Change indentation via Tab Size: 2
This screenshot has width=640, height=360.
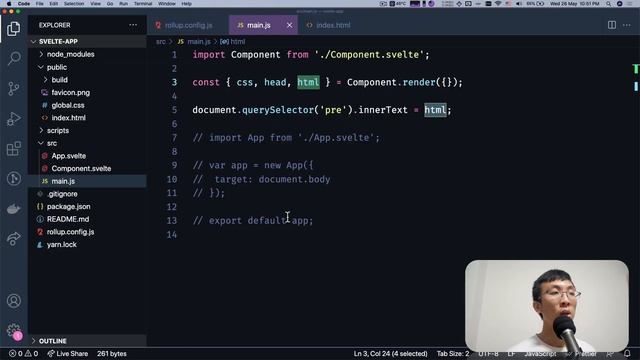tap(453, 353)
